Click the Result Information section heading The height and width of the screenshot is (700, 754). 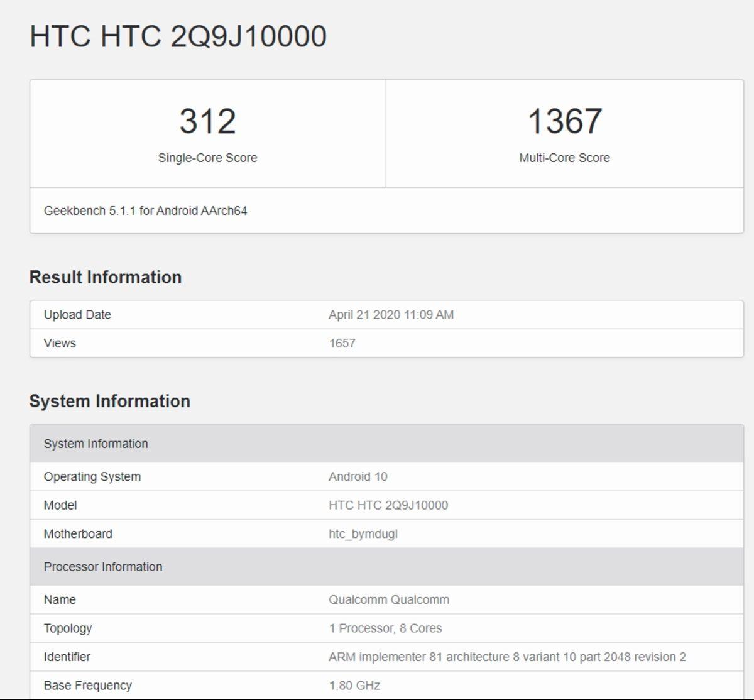tap(106, 276)
